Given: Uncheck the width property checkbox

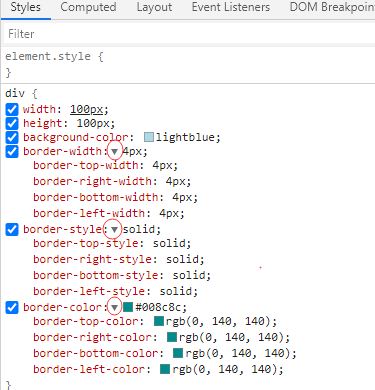Looking at the screenshot, I should (x=12, y=109).
